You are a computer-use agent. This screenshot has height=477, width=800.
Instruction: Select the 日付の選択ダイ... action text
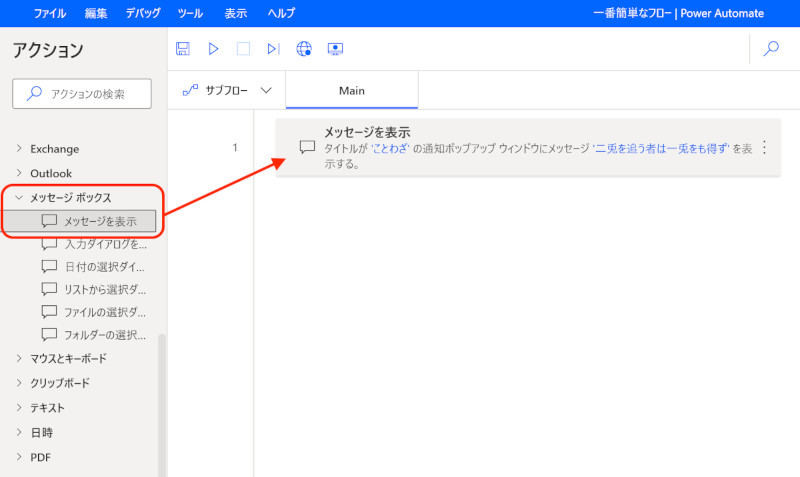click(x=105, y=267)
